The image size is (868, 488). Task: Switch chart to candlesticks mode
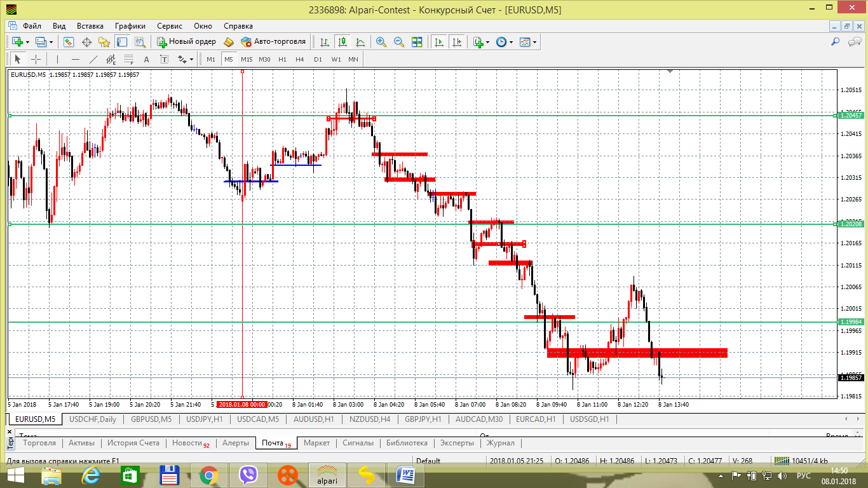342,42
